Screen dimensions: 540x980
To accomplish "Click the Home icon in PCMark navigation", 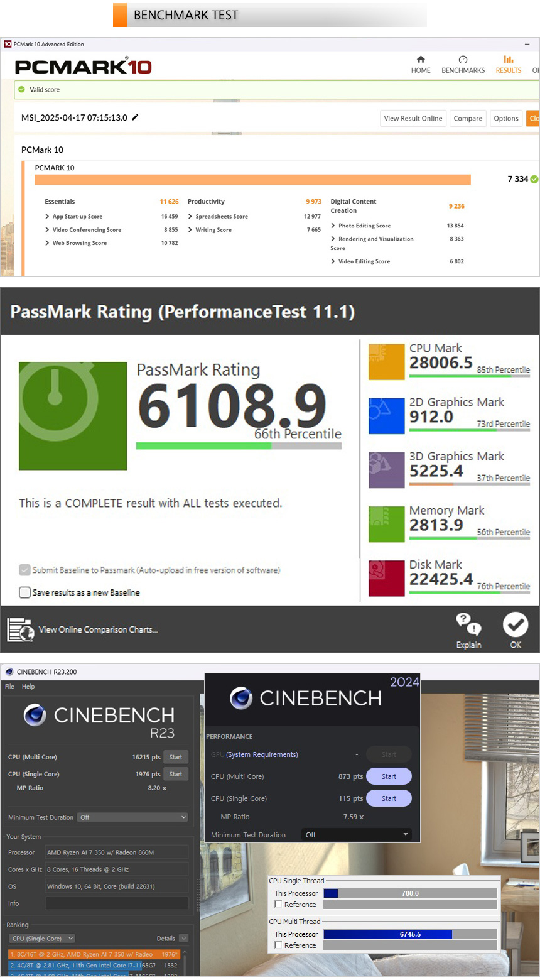I will point(421,60).
